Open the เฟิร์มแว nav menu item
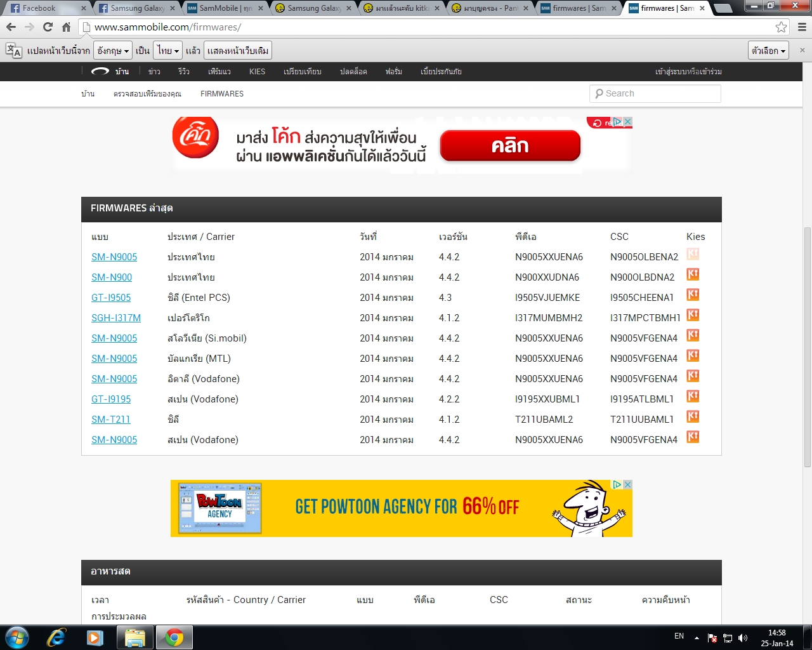 [x=219, y=71]
